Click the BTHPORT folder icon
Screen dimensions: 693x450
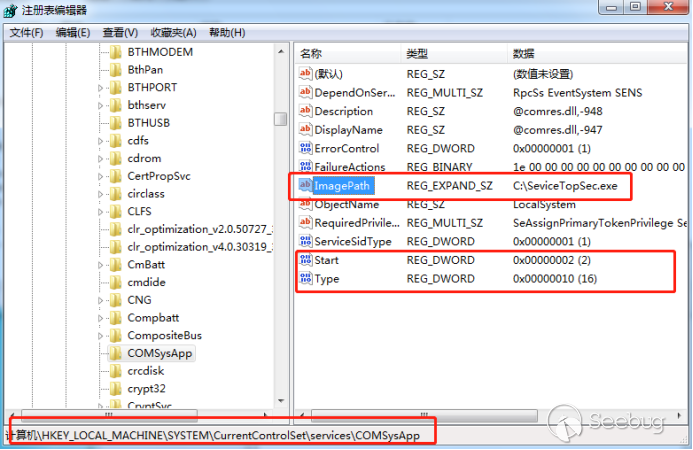[x=116, y=88]
